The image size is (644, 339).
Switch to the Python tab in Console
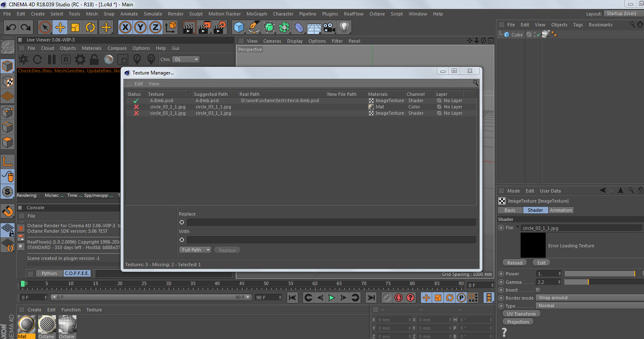coord(49,273)
